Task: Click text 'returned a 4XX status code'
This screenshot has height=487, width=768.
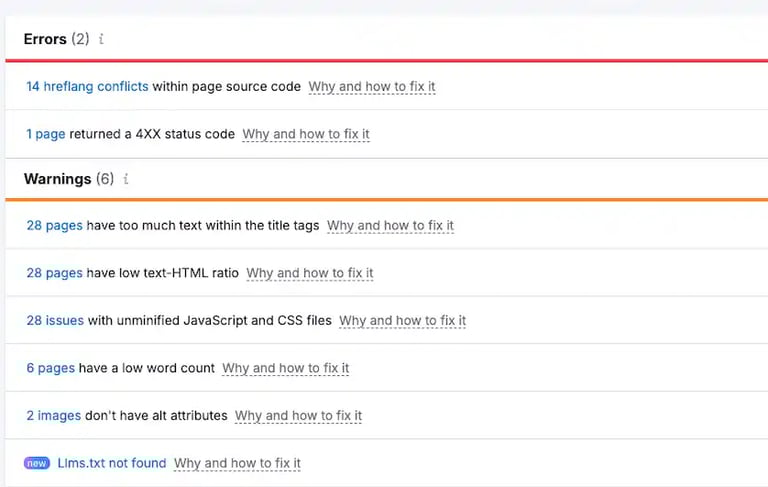Action: click(x=152, y=134)
